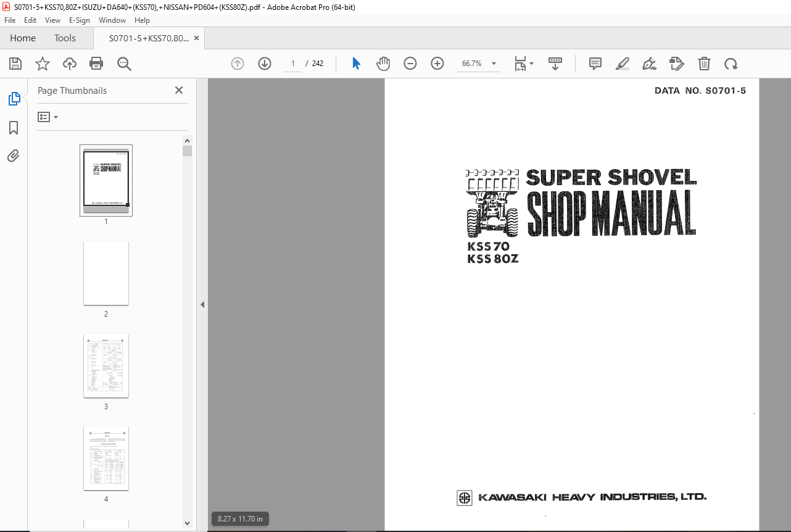Close the Page Thumbnails panel
The height and width of the screenshot is (532, 791).
point(179,90)
